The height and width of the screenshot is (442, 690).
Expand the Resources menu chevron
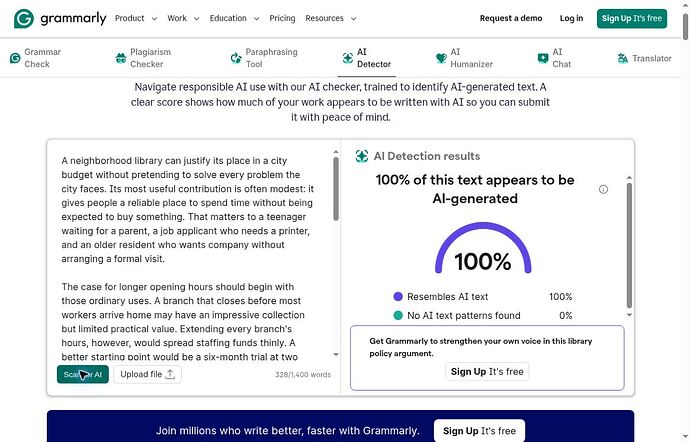click(x=353, y=18)
